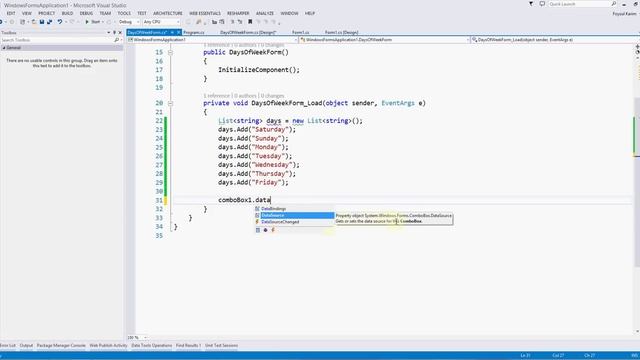Click the Search Toolbox input field
This screenshot has height=360, width=640.
[x=57, y=40]
